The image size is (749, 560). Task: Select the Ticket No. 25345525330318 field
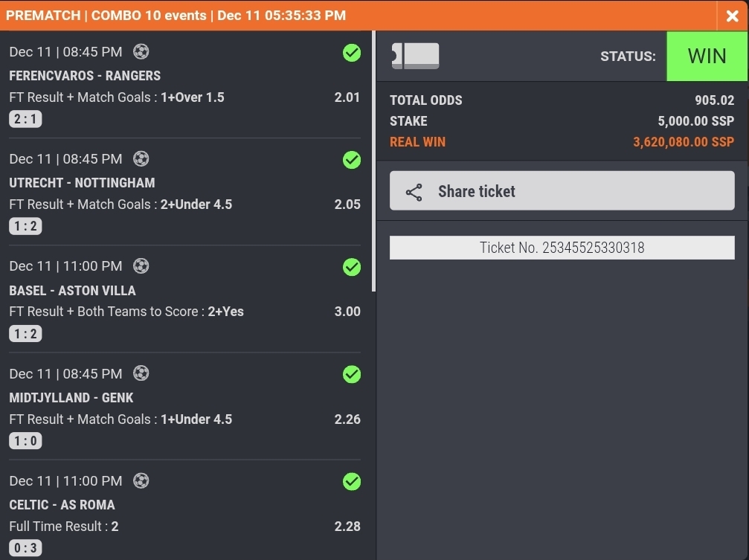(562, 248)
